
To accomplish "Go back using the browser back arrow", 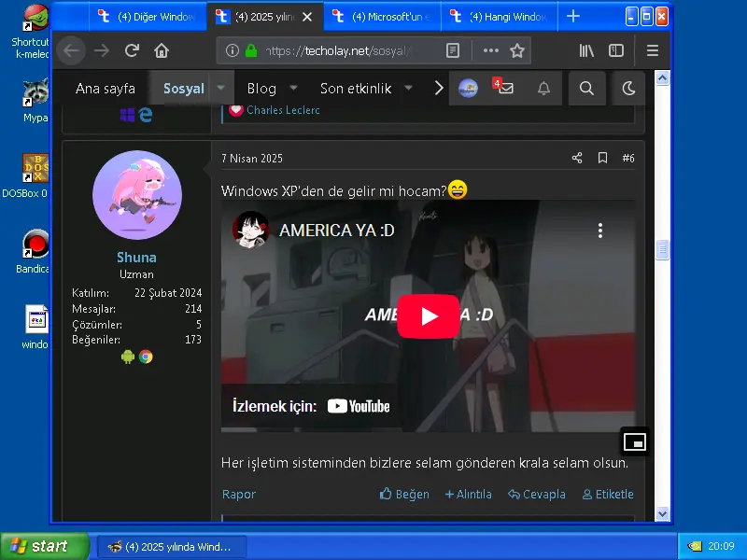I will [71, 50].
